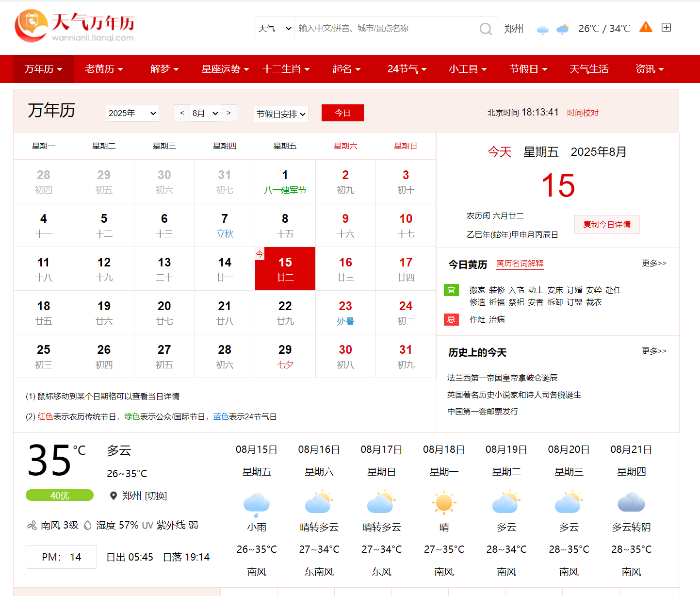Click the 复制今日详情 button
Image resolution: width=700 pixels, height=596 pixels.
[x=607, y=224]
